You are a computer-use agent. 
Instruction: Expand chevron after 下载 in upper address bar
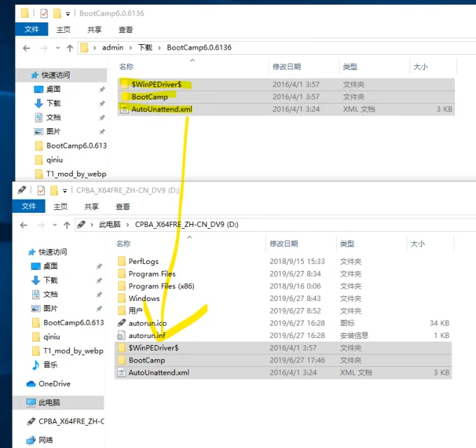click(x=160, y=48)
